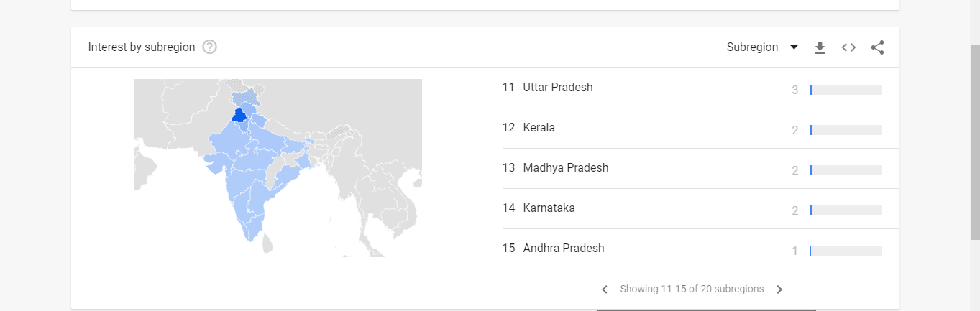Open the Madhya Pradesh subregion row
Viewport: 980px width, 311px height.
coord(566,168)
